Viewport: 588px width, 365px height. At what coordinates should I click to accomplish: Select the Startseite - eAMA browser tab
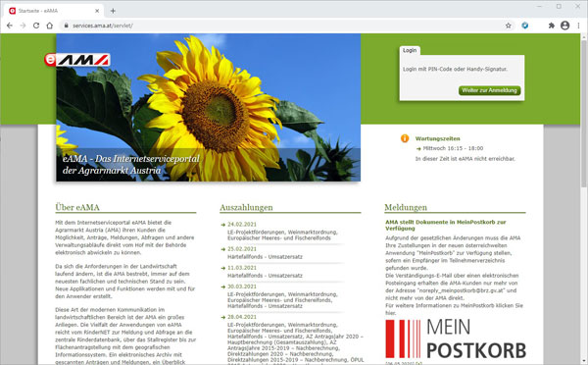pyautogui.click(x=54, y=11)
